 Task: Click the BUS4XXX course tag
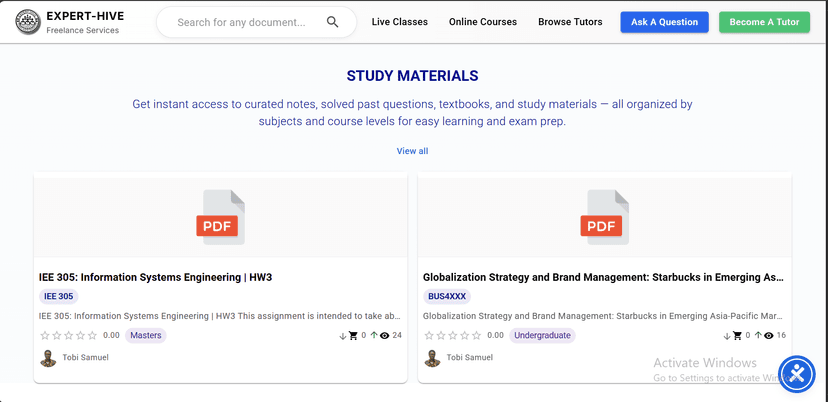pyautogui.click(x=447, y=296)
